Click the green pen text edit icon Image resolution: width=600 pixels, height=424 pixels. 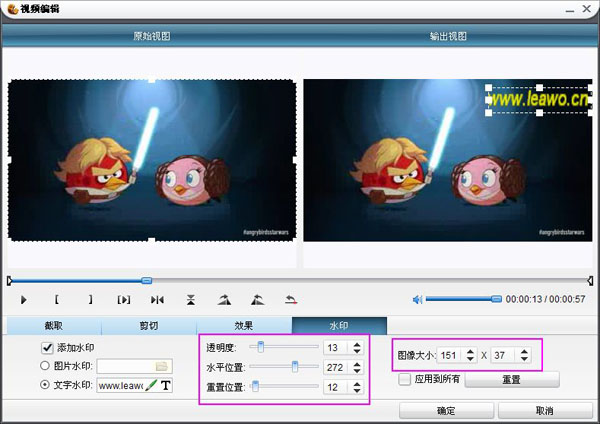(152, 385)
